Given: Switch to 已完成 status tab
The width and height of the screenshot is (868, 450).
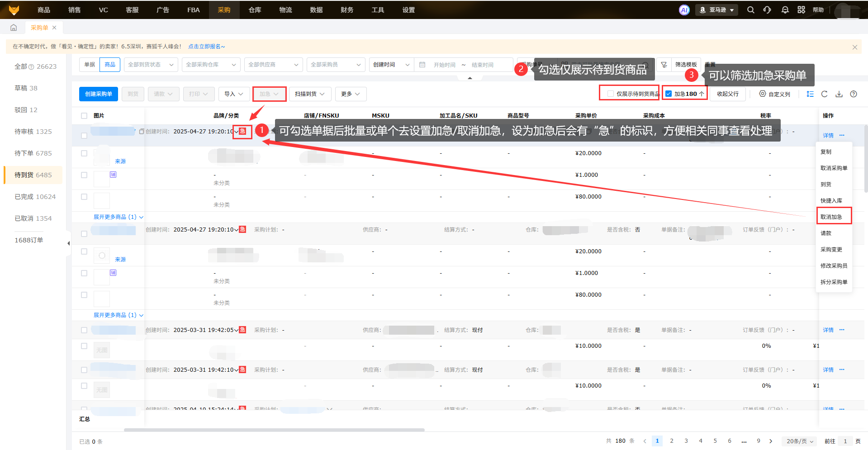Looking at the screenshot, I should click(x=35, y=197).
